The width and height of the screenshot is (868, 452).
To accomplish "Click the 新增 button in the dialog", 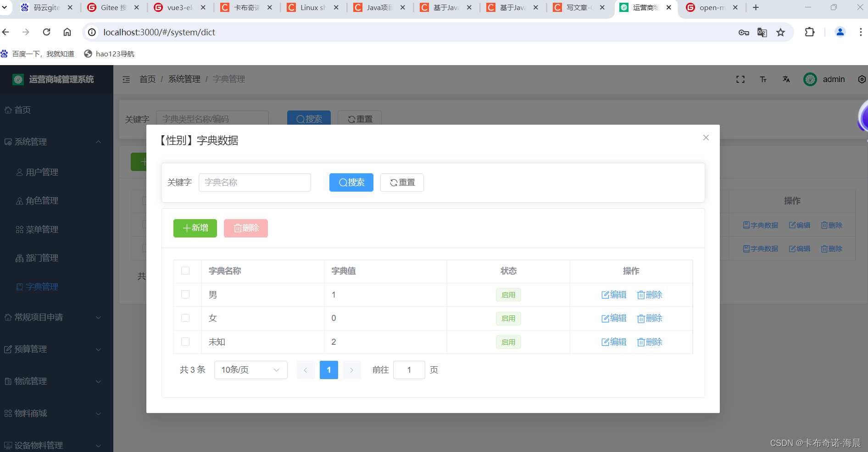I will point(195,228).
